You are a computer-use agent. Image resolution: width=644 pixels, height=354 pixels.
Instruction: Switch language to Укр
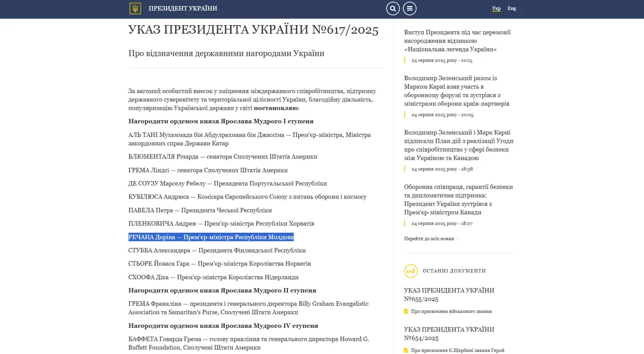(x=496, y=9)
